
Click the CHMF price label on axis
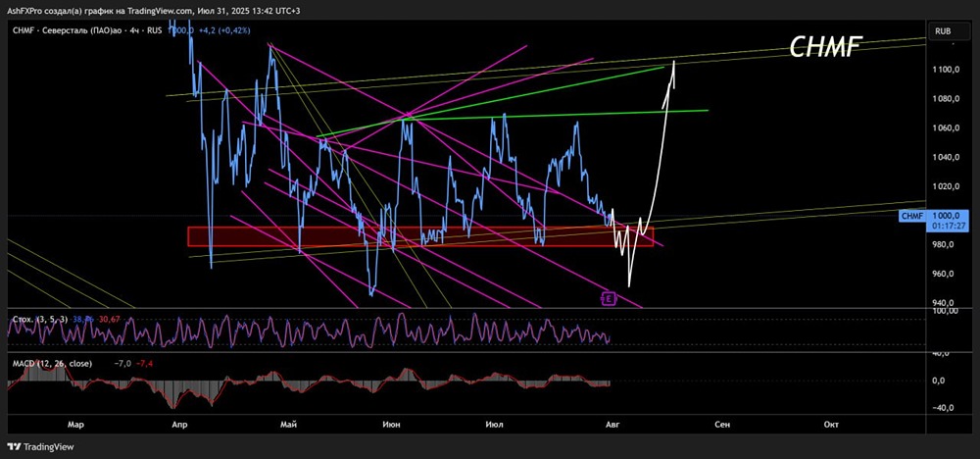pos(910,216)
